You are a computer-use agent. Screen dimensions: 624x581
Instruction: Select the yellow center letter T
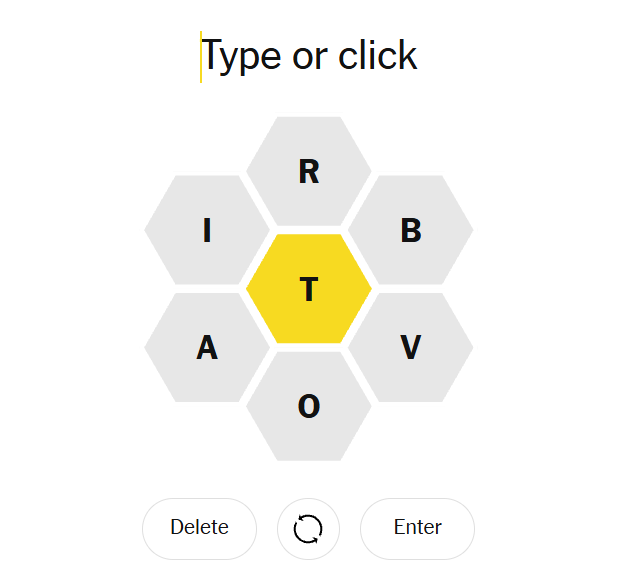pyautogui.click(x=309, y=289)
